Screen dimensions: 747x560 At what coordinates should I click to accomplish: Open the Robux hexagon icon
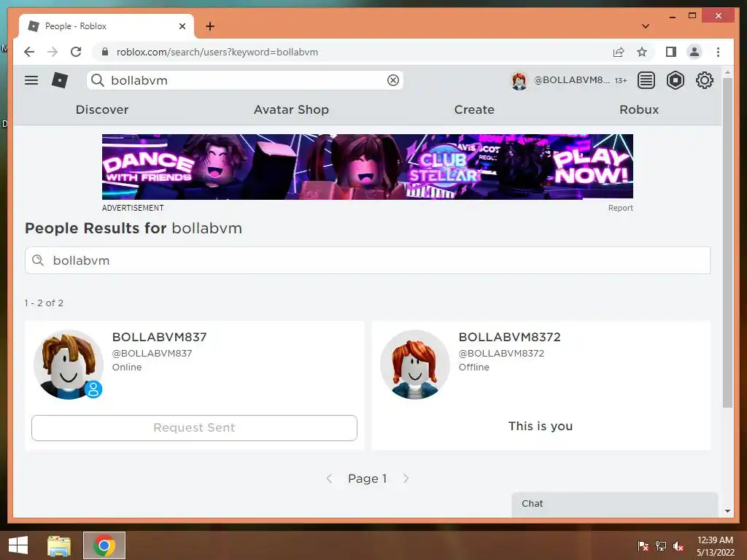[675, 80]
